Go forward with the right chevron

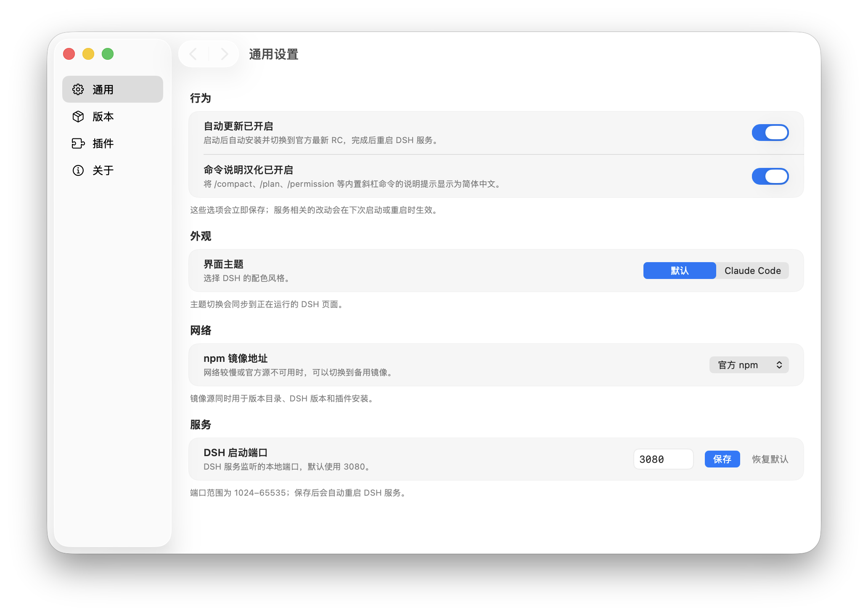224,54
